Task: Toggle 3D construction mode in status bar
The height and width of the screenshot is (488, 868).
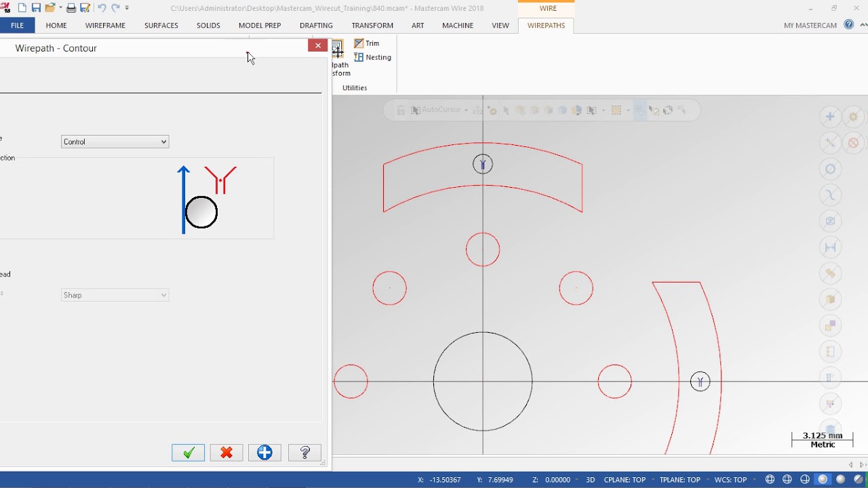Action: point(591,480)
